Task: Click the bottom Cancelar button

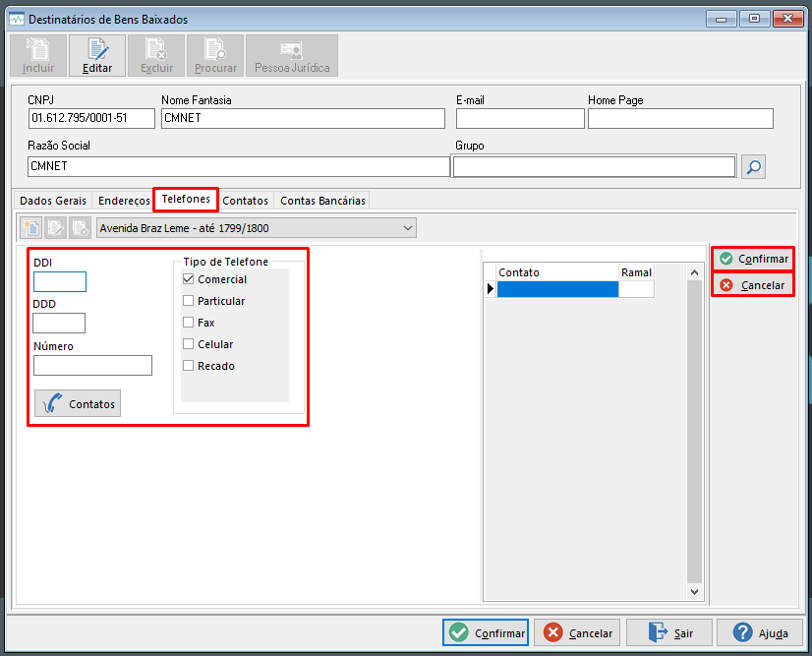Action: coord(577,632)
